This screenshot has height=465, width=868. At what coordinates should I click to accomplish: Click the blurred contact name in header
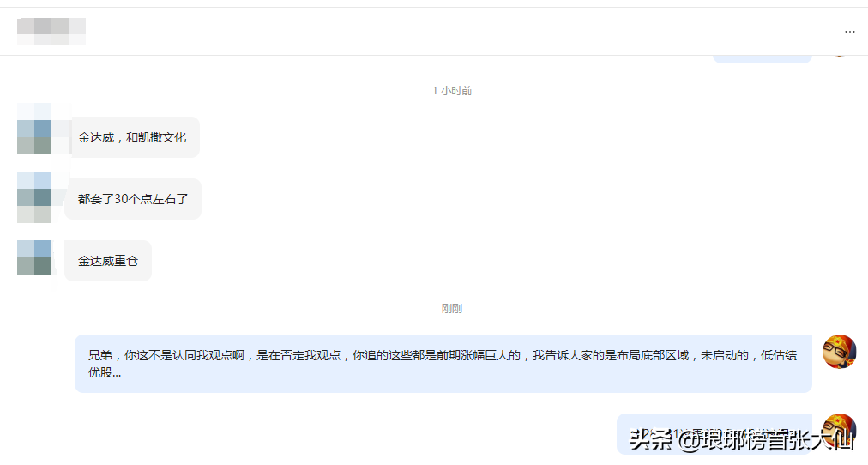point(51,32)
